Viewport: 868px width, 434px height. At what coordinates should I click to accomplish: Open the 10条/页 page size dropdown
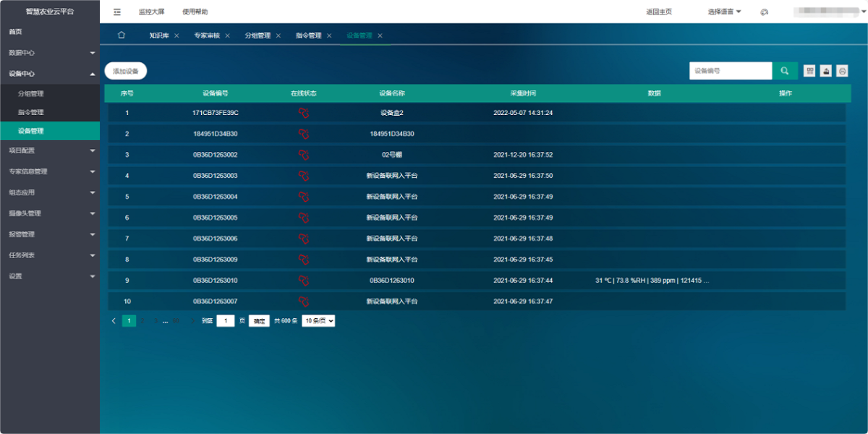coord(318,320)
